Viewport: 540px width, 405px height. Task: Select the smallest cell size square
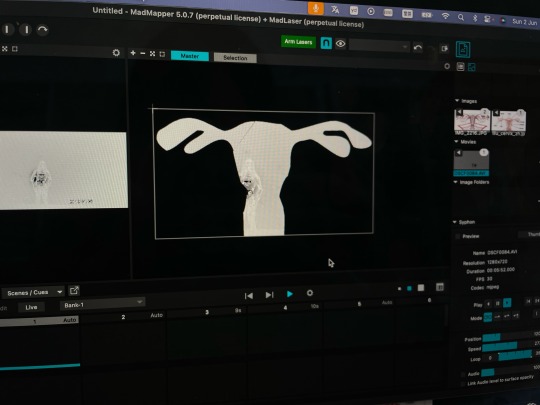399,289
